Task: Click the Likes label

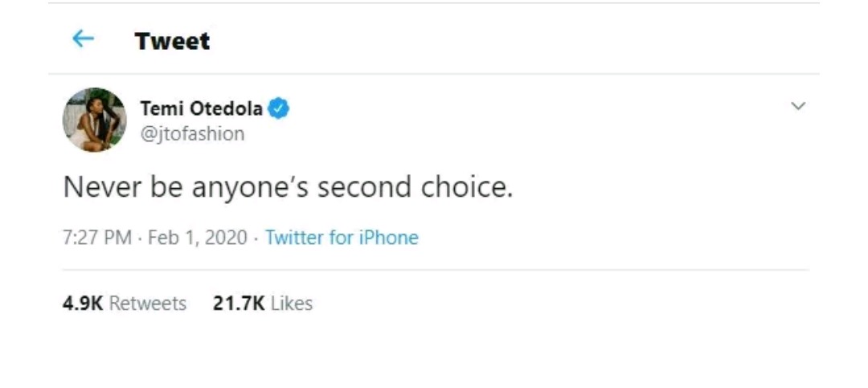Action: click(292, 304)
